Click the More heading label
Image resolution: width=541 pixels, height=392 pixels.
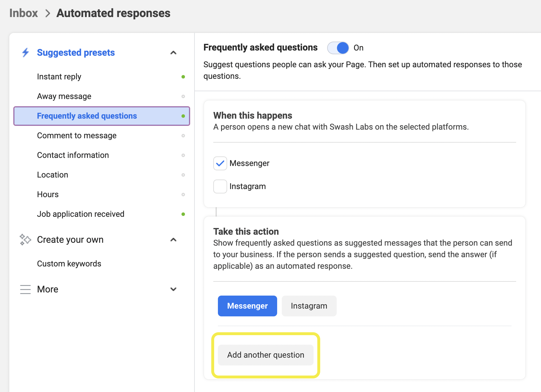pyautogui.click(x=48, y=289)
